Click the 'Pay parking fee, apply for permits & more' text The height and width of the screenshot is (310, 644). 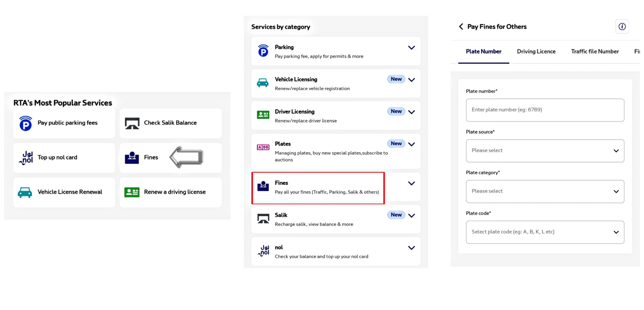click(319, 56)
